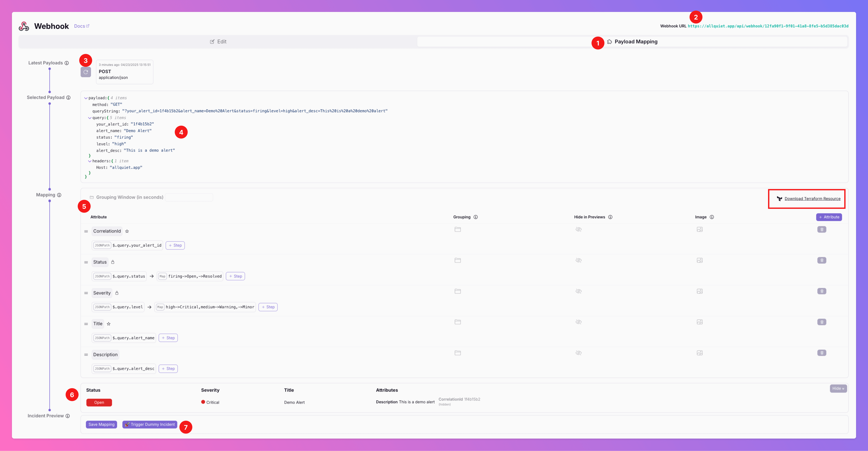Click the Save Mapping button

click(x=101, y=424)
